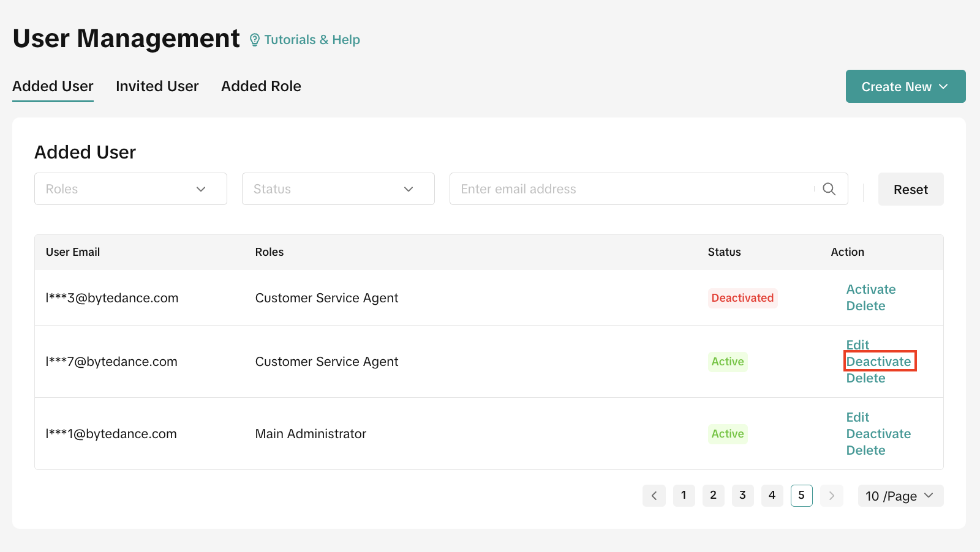Select the Added User tab

pyautogui.click(x=53, y=86)
